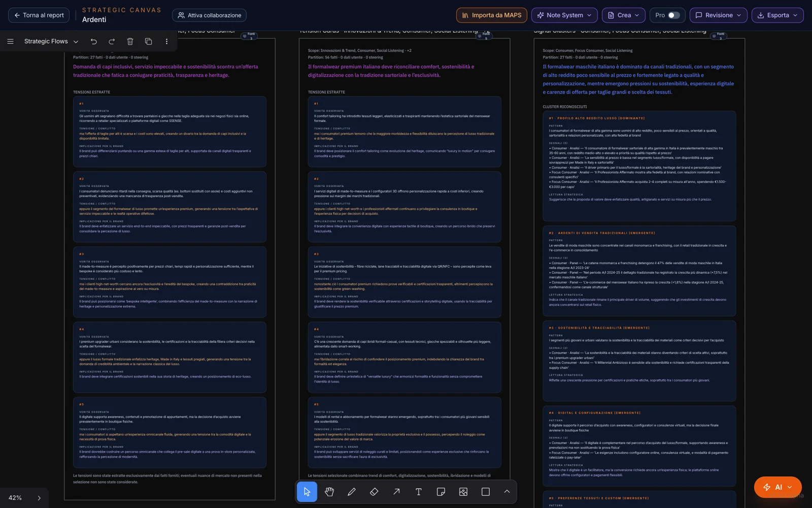812x508 pixels.
Task: Delete the selection with trash icon
Action: tap(130, 42)
